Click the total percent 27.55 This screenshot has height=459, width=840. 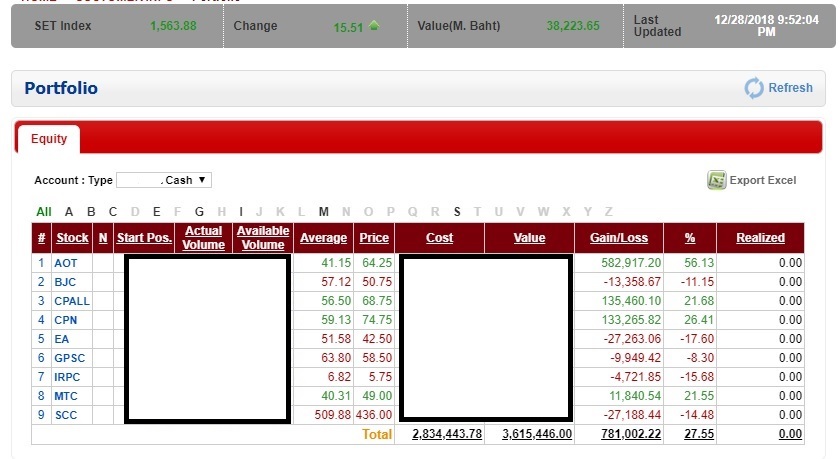coord(699,434)
